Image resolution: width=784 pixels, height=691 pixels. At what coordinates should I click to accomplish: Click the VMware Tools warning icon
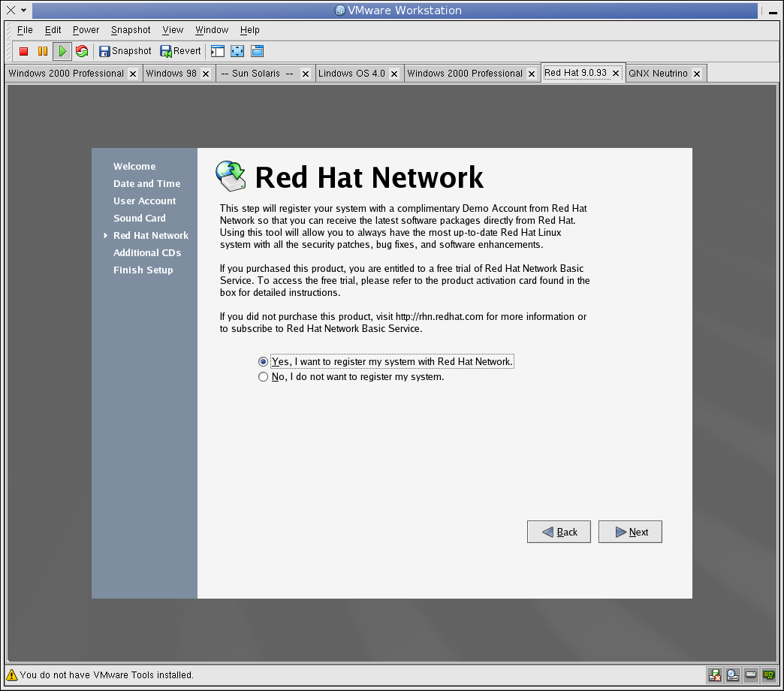pos(11,675)
